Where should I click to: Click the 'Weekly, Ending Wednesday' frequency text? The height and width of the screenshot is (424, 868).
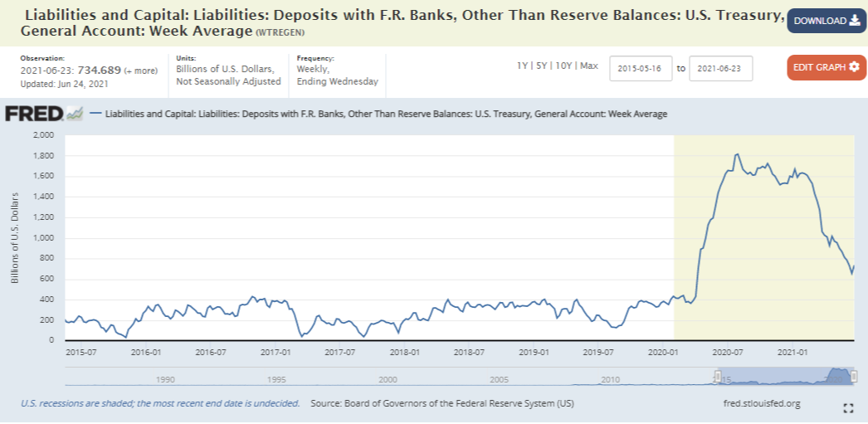(x=338, y=76)
